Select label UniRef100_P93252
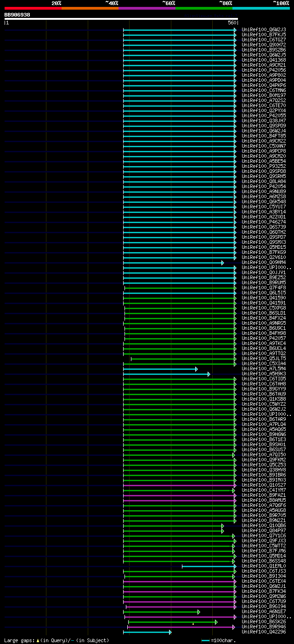Image resolution: width=294 pixels, height=644 pixels. click(x=264, y=167)
